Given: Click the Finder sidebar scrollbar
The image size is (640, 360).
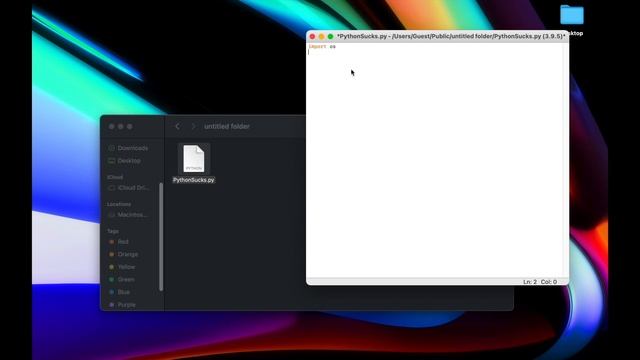Looking at the screenshot, I should point(161,237).
